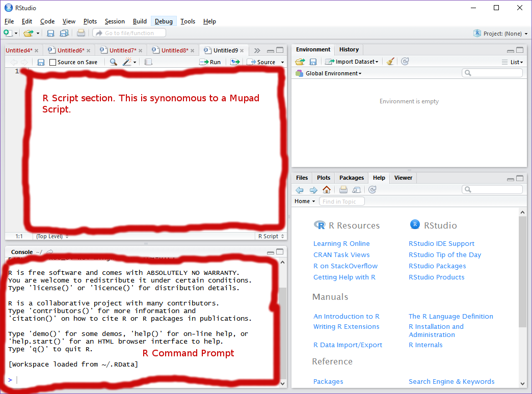Open the Learning R Online link

click(x=341, y=243)
